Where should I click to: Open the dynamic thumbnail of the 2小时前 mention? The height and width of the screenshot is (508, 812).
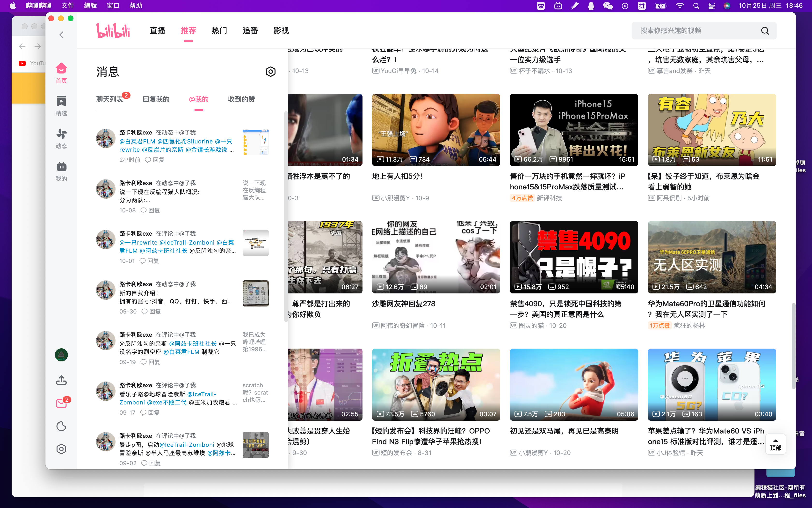pyautogui.click(x=256, y=142)
